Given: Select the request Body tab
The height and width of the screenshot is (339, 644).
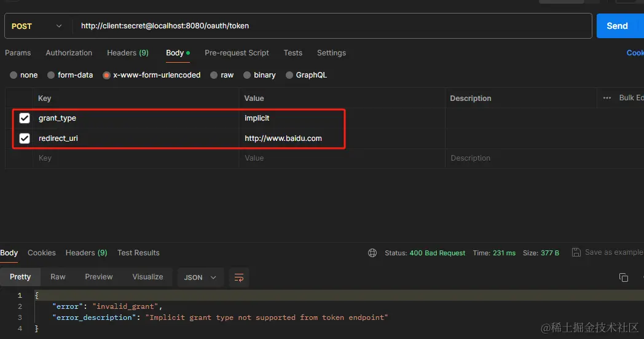Looking at the screenshot, I should click(178, 53).
